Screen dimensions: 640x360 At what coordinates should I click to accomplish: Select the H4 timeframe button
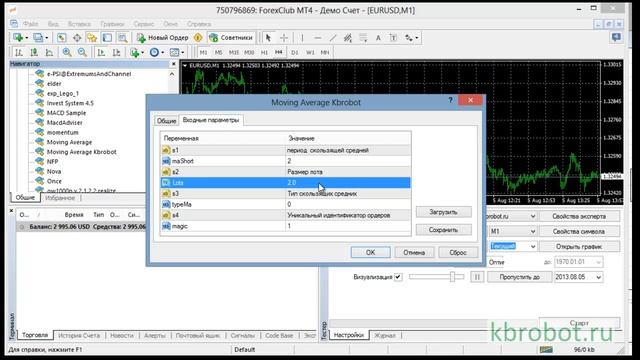tap(279, 52)
